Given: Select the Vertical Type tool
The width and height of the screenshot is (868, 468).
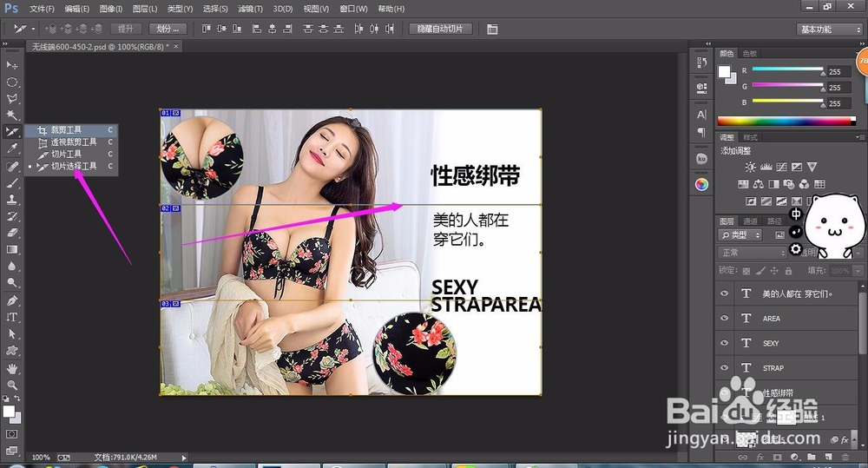Looking at the screenshot, I should 11,317.
